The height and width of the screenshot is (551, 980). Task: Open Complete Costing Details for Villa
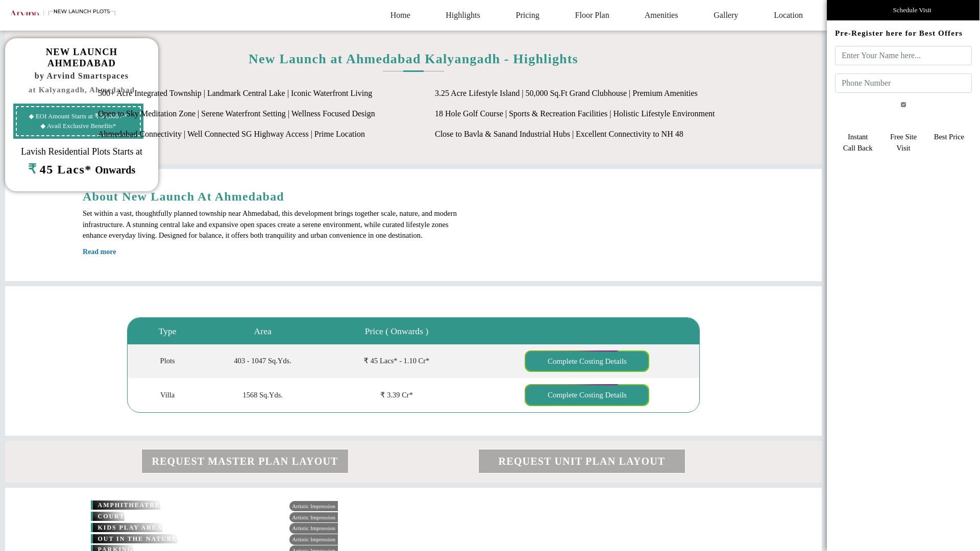tap(586, 395)
